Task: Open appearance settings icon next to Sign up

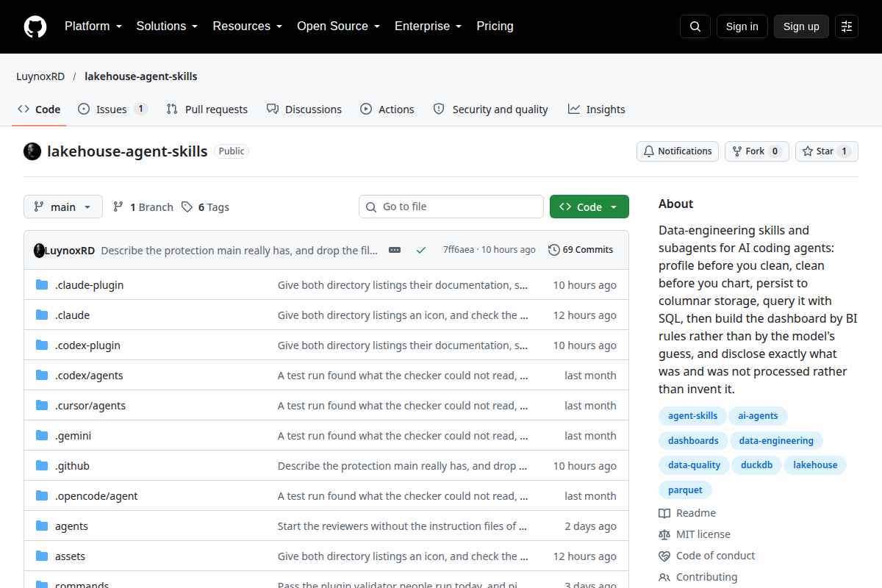Action: pos(847,26)
